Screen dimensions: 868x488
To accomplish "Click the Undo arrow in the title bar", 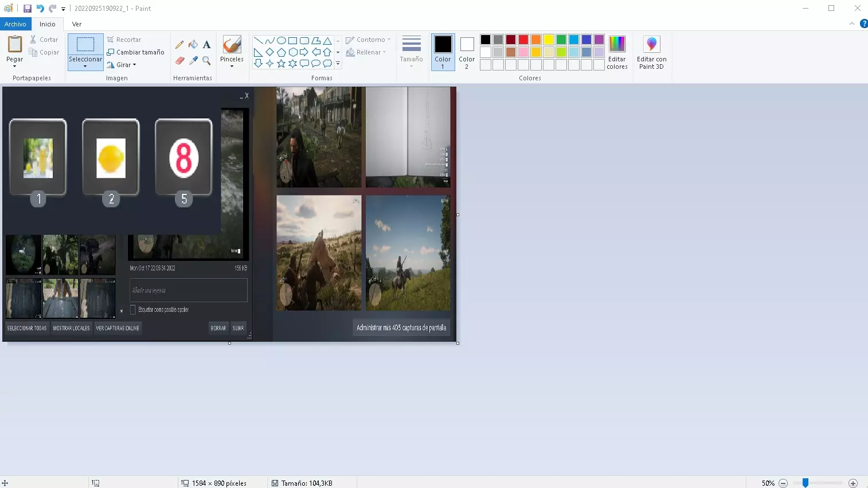I will pyautogui.click(x=40, y=9).
